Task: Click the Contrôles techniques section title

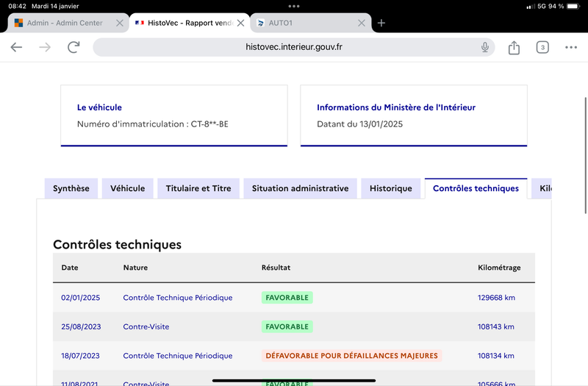Action: (117, 245)
